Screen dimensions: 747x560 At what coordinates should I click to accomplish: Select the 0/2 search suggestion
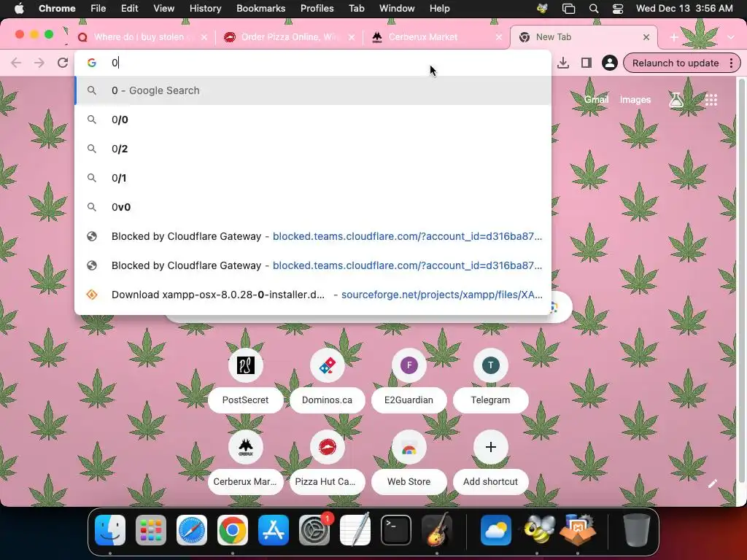[313, 149]
